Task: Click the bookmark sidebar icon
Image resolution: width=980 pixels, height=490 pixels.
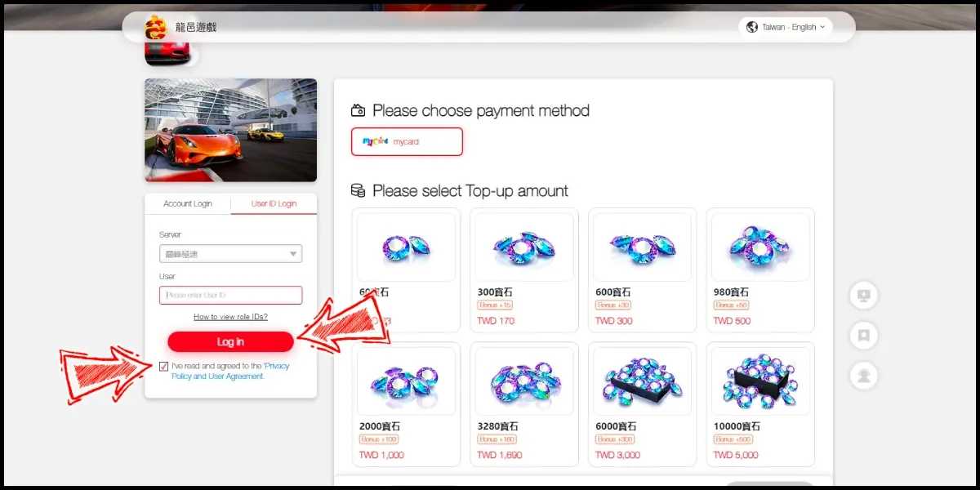Action: [x=863, y=335]
